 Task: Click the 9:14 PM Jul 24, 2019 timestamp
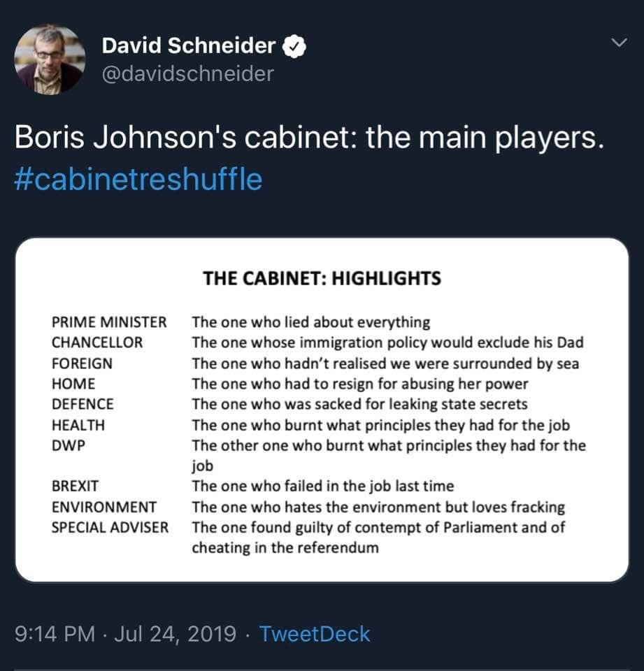coord(125,634)
